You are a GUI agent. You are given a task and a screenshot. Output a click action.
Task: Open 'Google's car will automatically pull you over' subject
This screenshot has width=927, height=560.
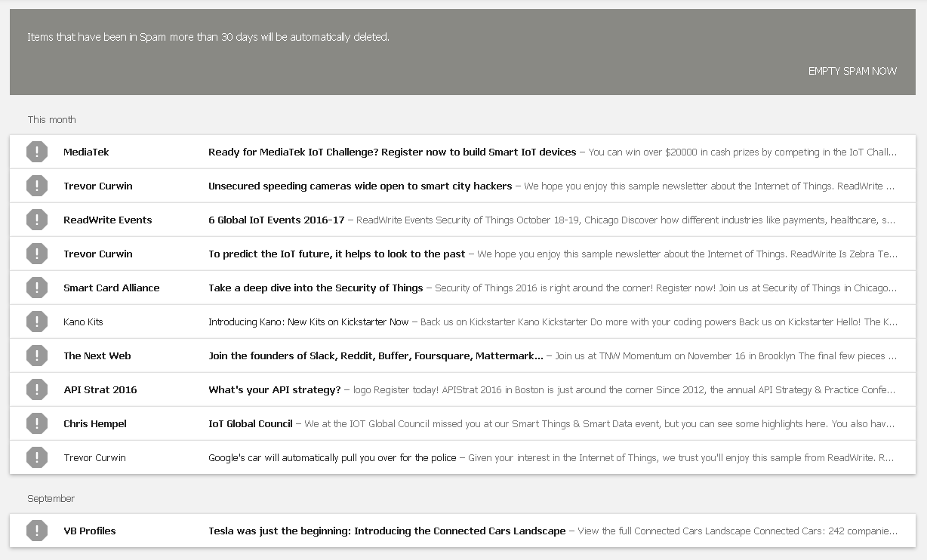(332, 457)
